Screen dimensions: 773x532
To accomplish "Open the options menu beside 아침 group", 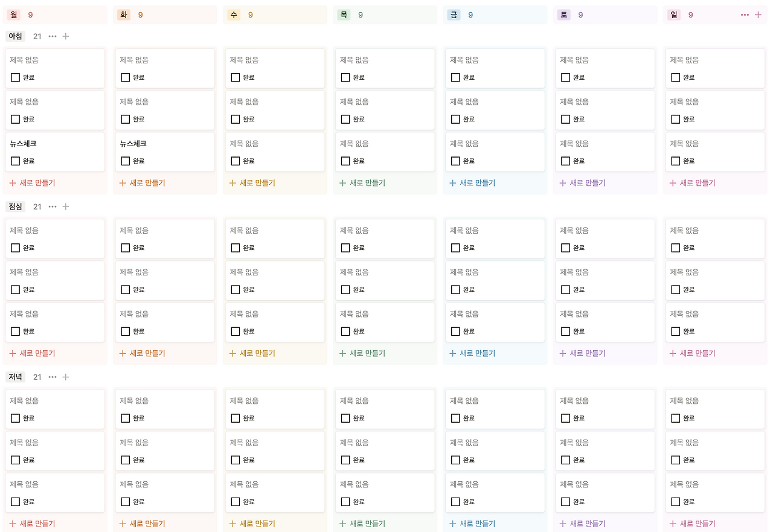I will click(x=52, y=36).
